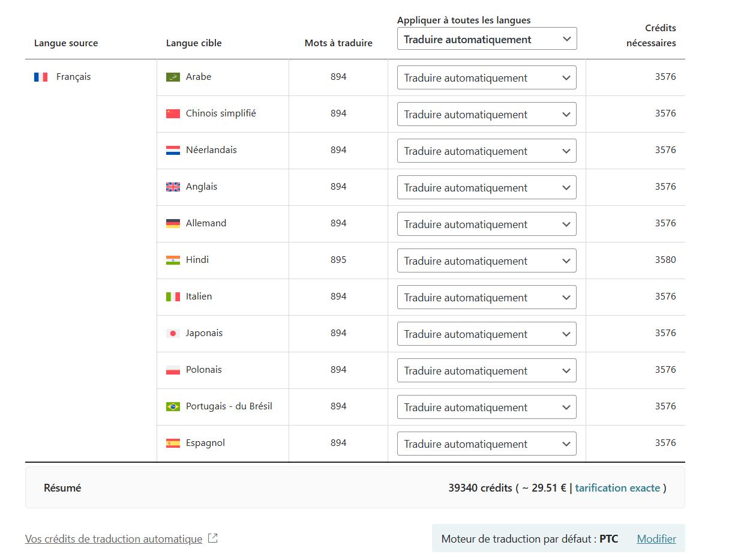Viewport: 756px width, 554px height.
Task: Click the French flag icon
Action: [41, 77]
